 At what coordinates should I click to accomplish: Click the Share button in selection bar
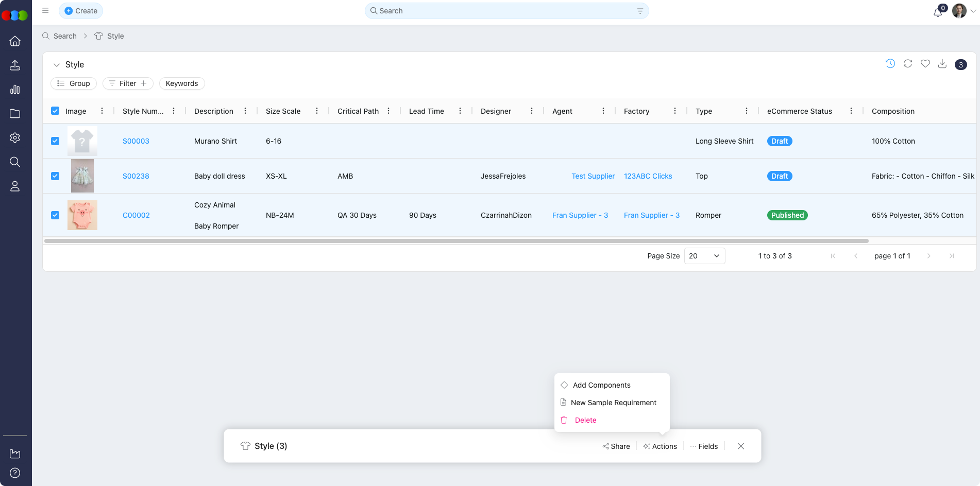tap(616, 446)
